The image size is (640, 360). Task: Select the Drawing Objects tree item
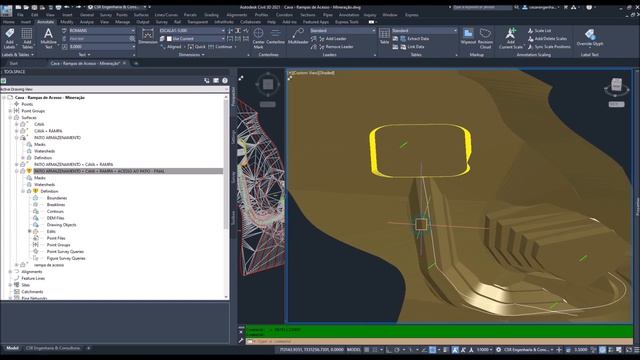pyautogui.click(x=61, y=225)
